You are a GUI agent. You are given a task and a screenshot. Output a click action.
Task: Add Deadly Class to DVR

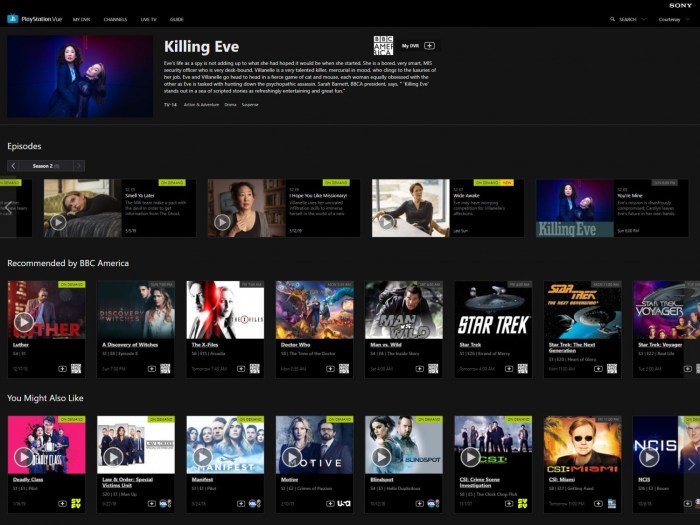pos(62,504)
